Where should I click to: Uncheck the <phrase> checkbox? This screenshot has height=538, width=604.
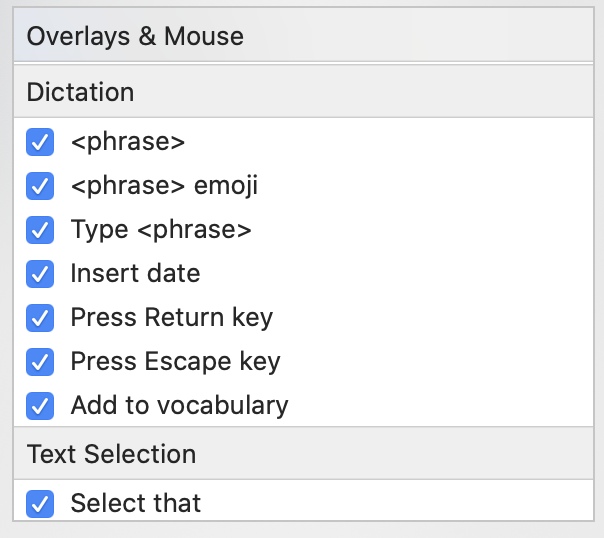pyautogui.click(x=40, y=142)
